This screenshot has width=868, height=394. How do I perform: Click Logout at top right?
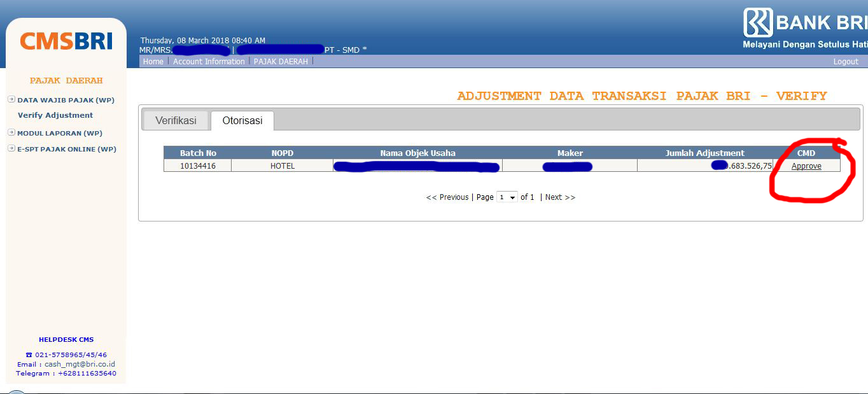tap(845, 61)
